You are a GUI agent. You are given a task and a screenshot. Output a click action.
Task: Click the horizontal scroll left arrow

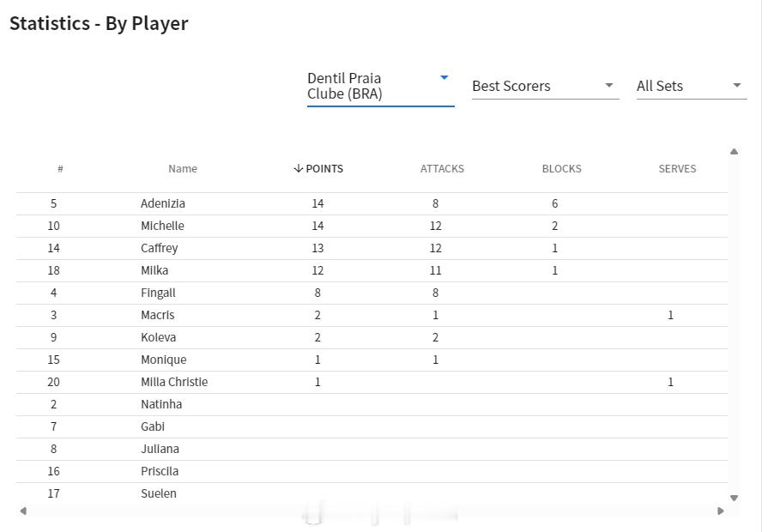coord(23,511)
